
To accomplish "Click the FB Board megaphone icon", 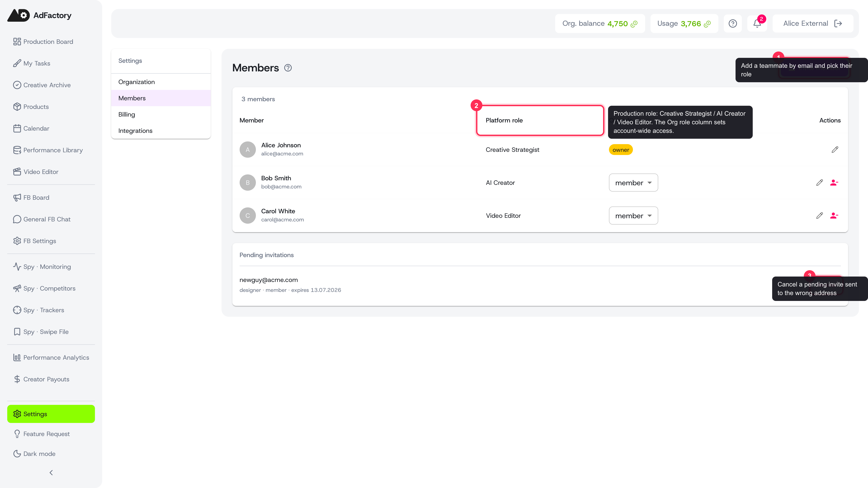I will click(x=17, y=197).
